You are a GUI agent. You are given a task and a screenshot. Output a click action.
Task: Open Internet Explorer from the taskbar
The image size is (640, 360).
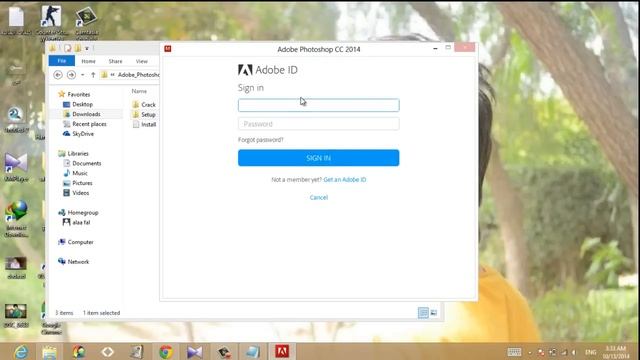(20, 352)
